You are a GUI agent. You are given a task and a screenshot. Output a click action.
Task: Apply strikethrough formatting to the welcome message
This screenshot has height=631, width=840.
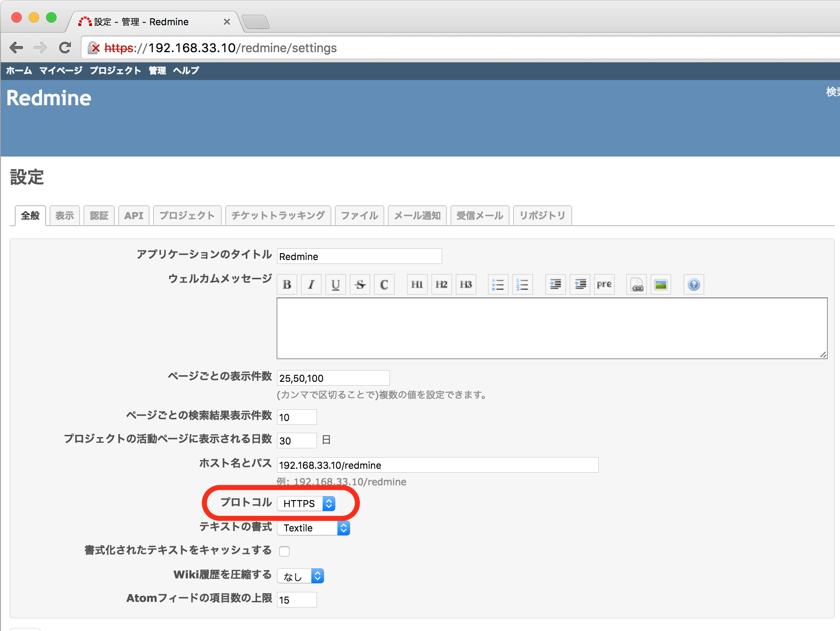[x=360, y=284]
